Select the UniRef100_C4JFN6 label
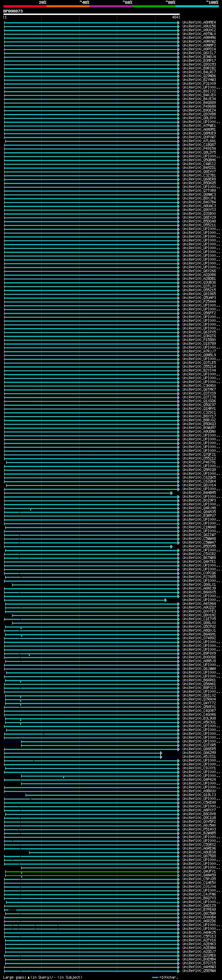222x980 pixels. (x=199, y=894)
